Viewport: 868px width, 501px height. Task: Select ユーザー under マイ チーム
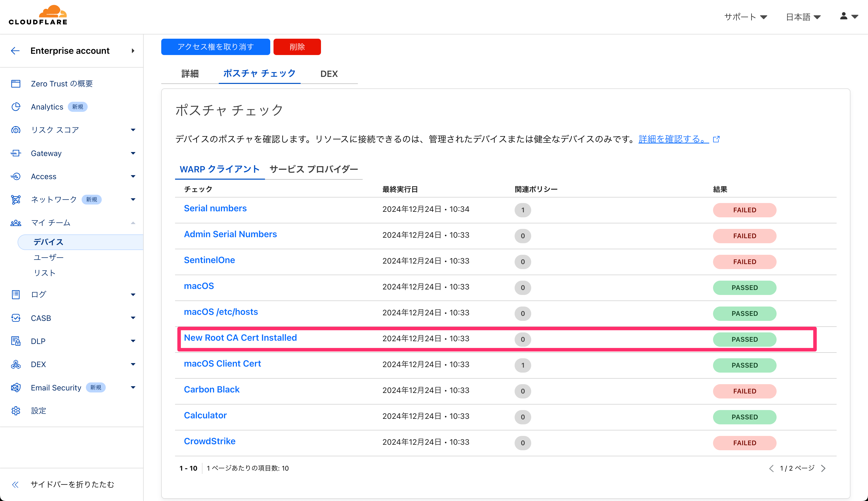tap(48, 257)
